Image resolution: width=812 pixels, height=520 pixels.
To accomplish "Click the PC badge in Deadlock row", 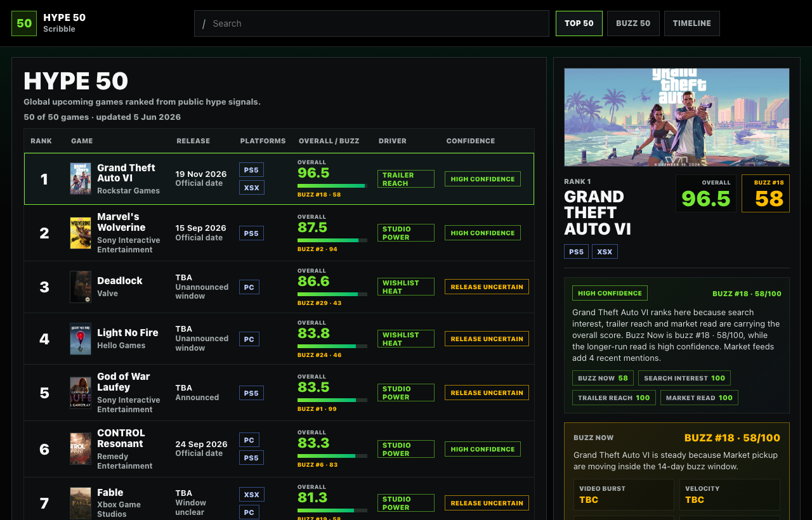I will 249,287.
